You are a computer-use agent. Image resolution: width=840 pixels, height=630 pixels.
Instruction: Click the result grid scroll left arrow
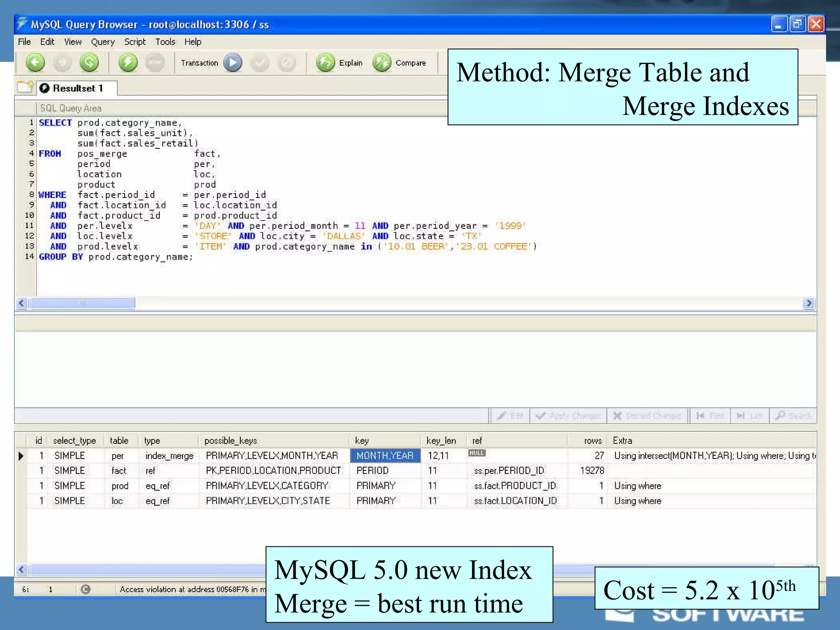coord(22,569)
